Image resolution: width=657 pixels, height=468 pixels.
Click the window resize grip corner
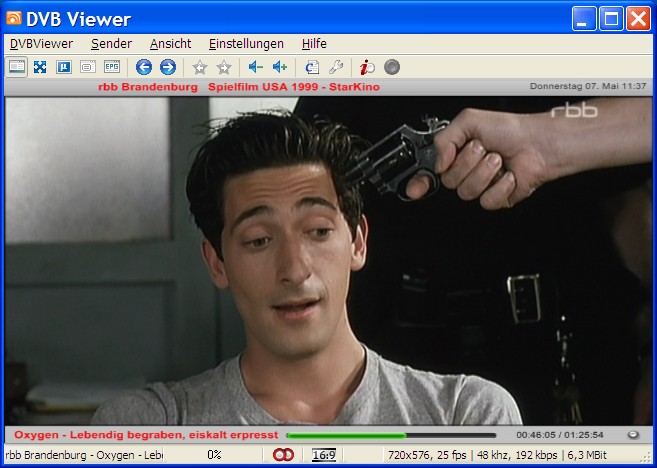(647, 458)
